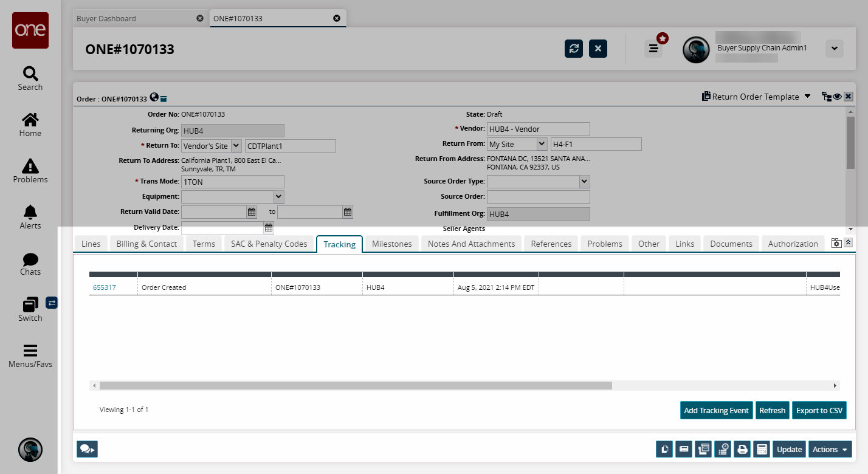868x474 pixels.
Task: Click the refresh icon next to order title
Action: (x=573, y=49)
